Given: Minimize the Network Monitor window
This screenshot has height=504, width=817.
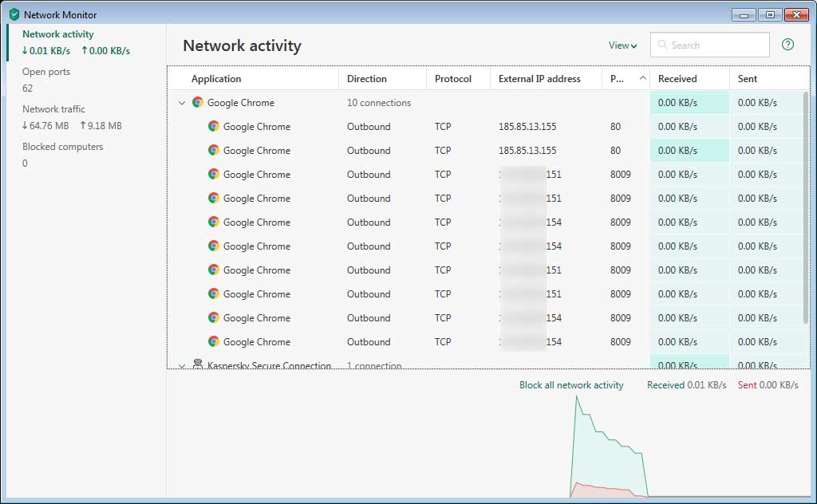Looking at the screenshot, I should click(x=744, y=14).
